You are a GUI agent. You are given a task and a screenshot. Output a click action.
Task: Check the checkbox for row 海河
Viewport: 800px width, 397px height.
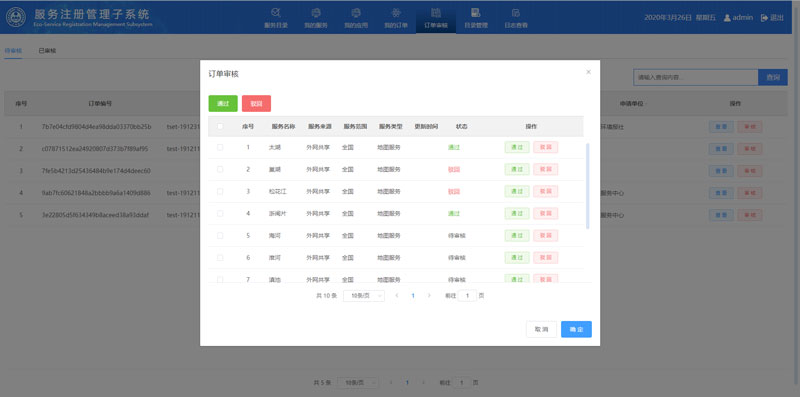pyautogui.click(x=220, y=235)
